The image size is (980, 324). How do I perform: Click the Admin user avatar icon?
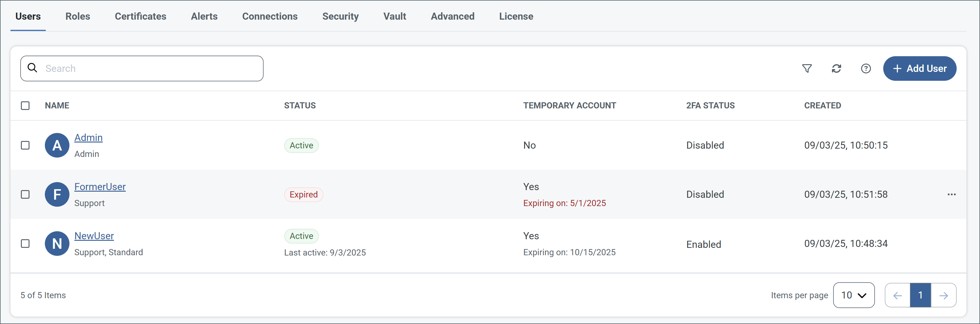tap(57, 145)
